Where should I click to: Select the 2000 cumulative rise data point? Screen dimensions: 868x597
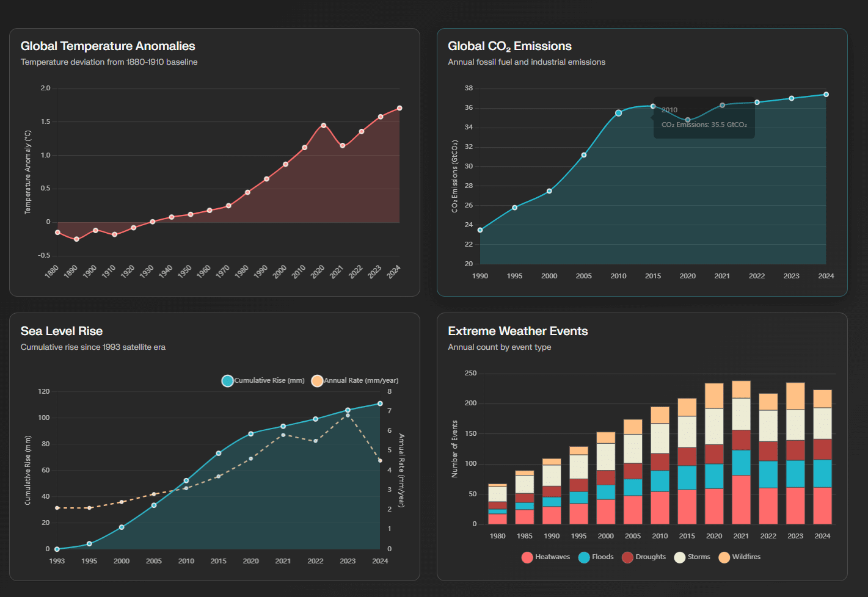(x=122, y=527)
